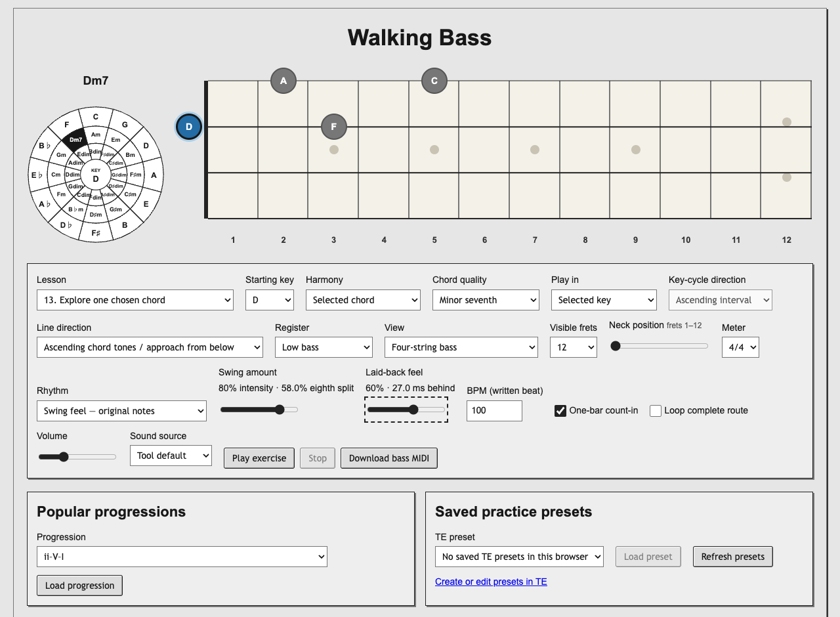Pick the F♯ segment at the circle's bottom
This screenshot has width=840, height=617.
tap(96, 233)
